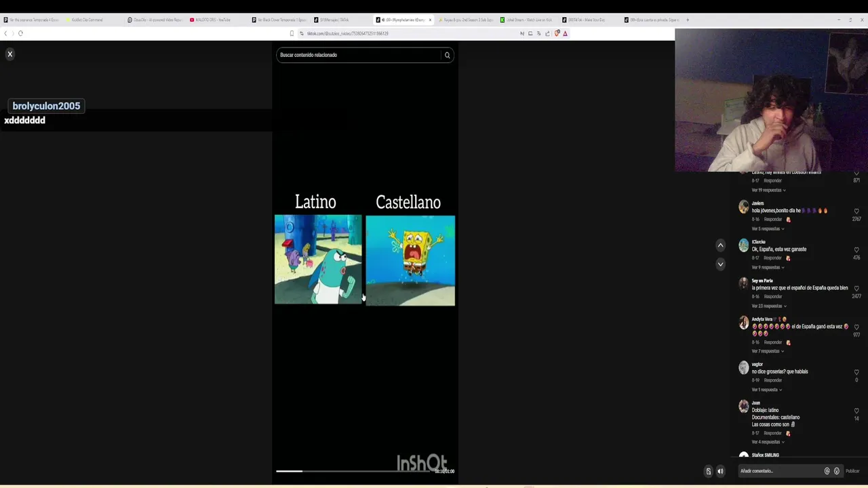Expand 'Ver 1 respuesta' under vogtor
The width and height of the screenshot is (868, 488).
pos(766,390)
